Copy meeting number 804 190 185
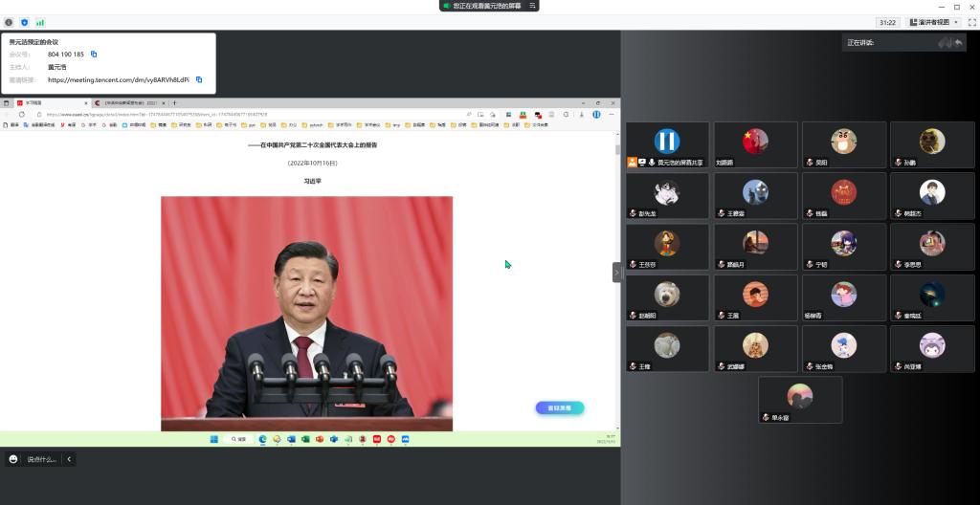The width and height of the screenshot is (980, 505). pyautogui.click(x=94, y=55)
